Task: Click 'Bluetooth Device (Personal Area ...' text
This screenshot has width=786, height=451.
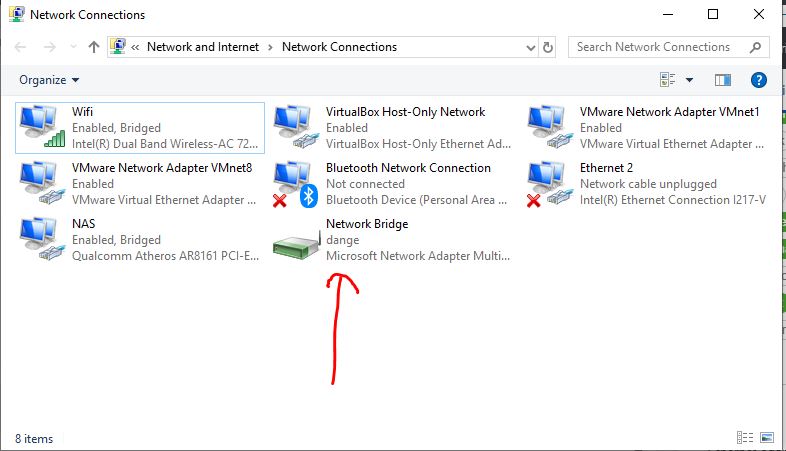Action: point(416,200)
